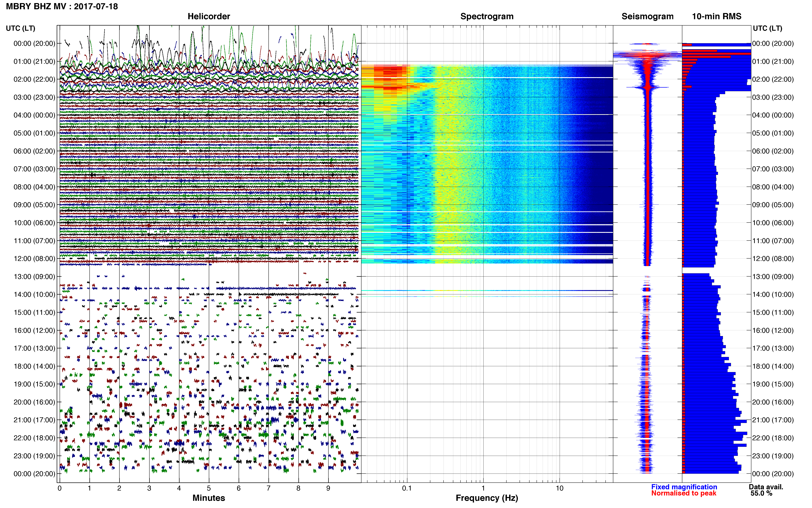Image resolution: width=812 pixels, height=508 pixels.
Task: Click the blue 'Fixed magnification' legend text
Action: (x=684, y=487)
